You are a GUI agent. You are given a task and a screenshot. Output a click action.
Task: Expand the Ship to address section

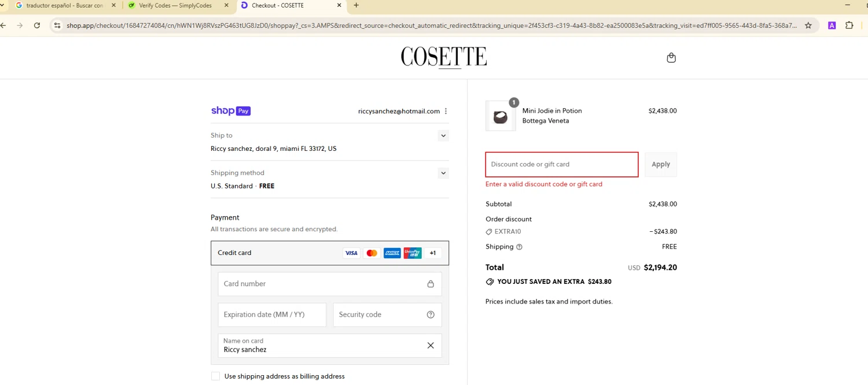click(x=443, y=136)
